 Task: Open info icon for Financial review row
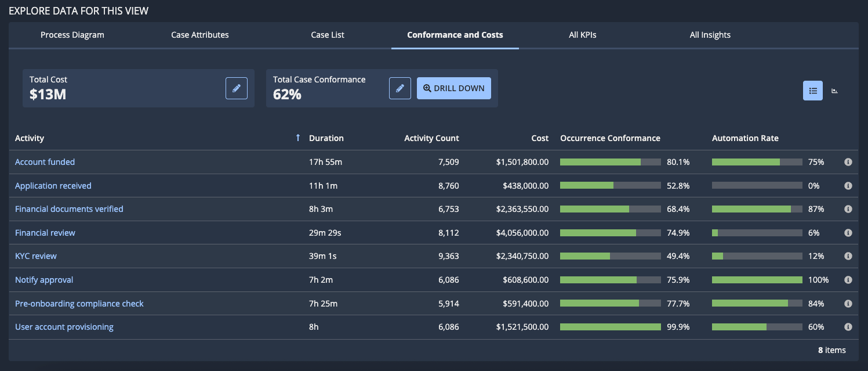848,233
